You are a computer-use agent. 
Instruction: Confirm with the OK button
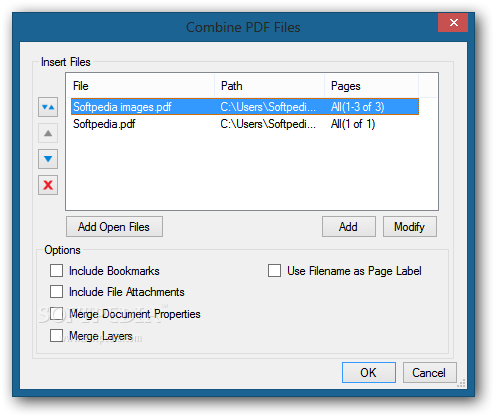[369, 373]
